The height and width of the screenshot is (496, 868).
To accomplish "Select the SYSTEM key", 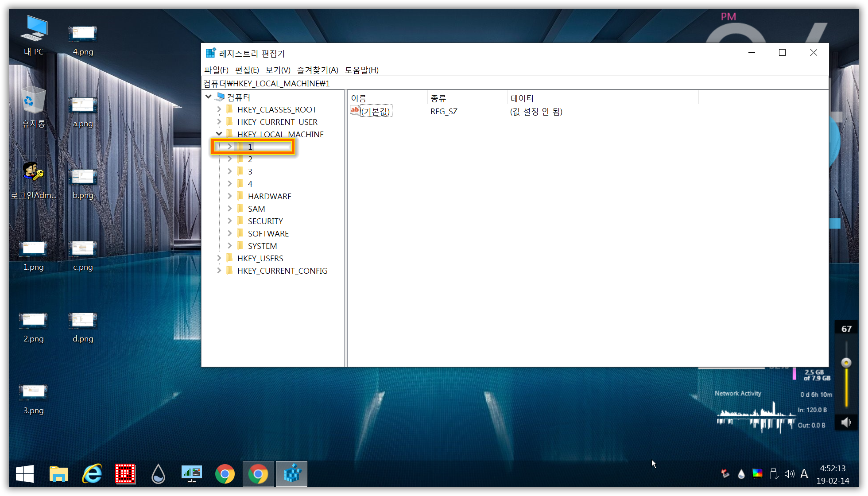I will click(x=262, y=246).
